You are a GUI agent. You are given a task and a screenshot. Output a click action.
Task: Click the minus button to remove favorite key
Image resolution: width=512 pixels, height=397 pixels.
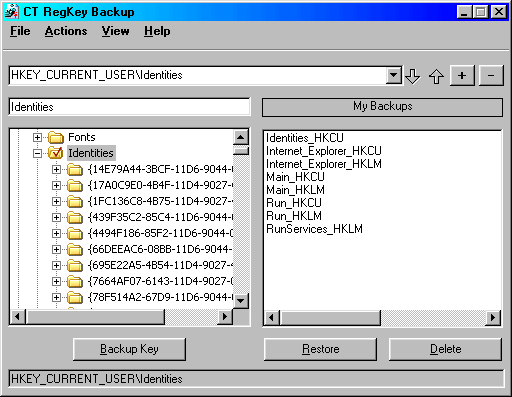(491, 76)
